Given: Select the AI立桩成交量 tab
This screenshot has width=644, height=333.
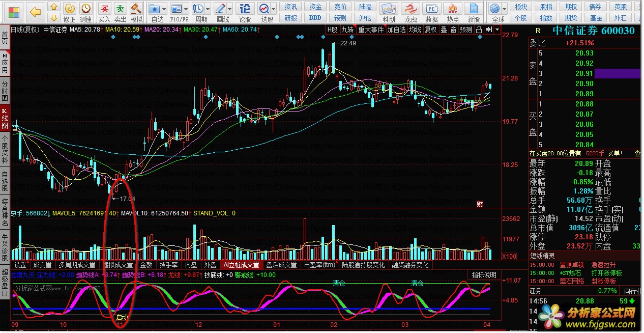Looking at the screenshot, I should coord(242,265).
